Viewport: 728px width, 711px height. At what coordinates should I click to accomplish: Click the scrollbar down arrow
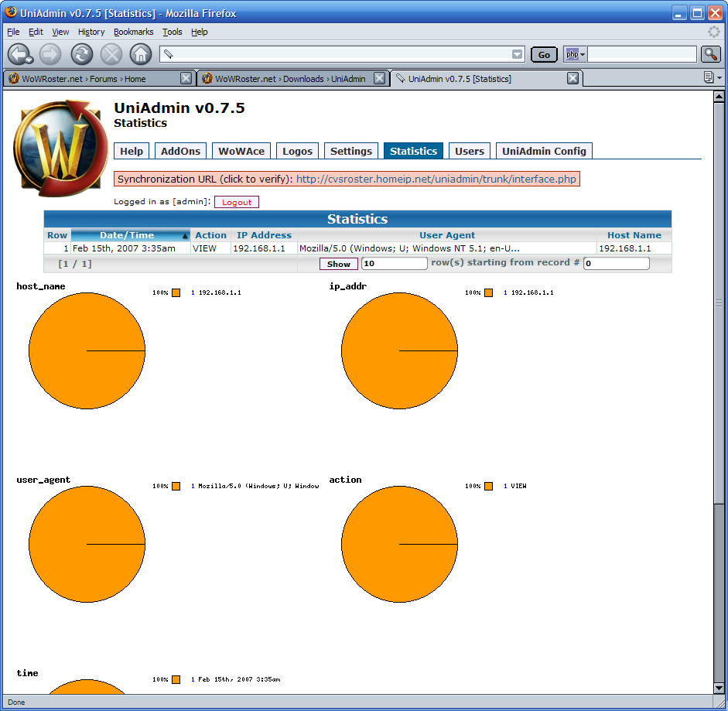[719, 689]
